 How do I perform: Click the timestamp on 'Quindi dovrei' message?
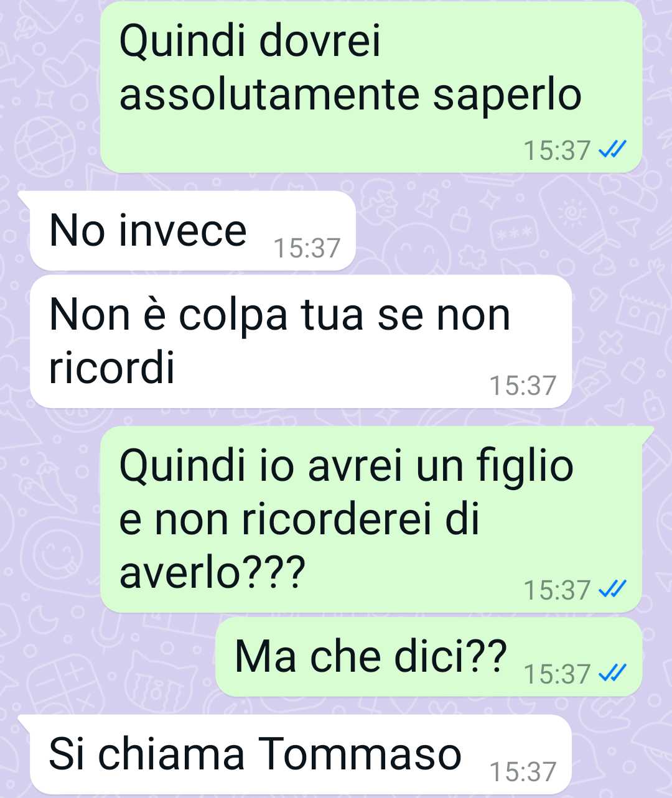pos(557,151)
